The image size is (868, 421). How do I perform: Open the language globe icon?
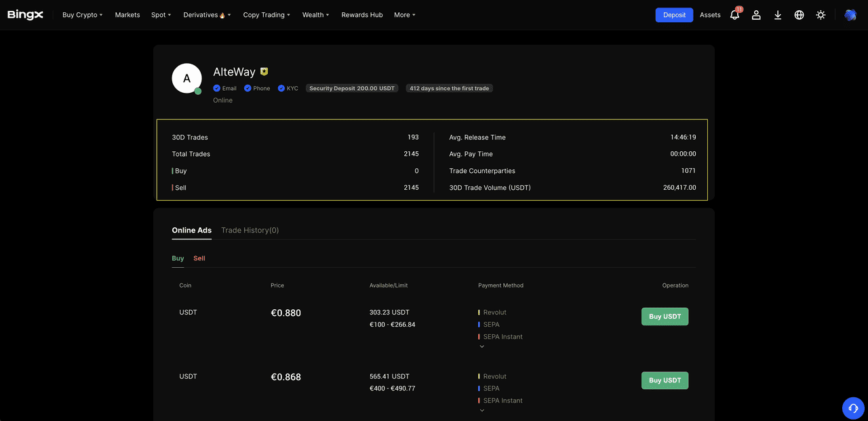point(799,15)
